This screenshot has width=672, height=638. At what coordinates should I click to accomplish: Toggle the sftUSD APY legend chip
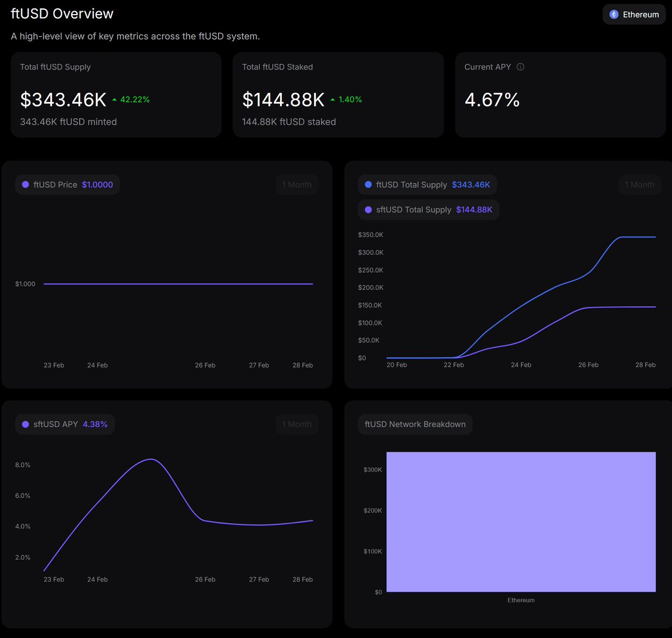[x=65, y=425]
